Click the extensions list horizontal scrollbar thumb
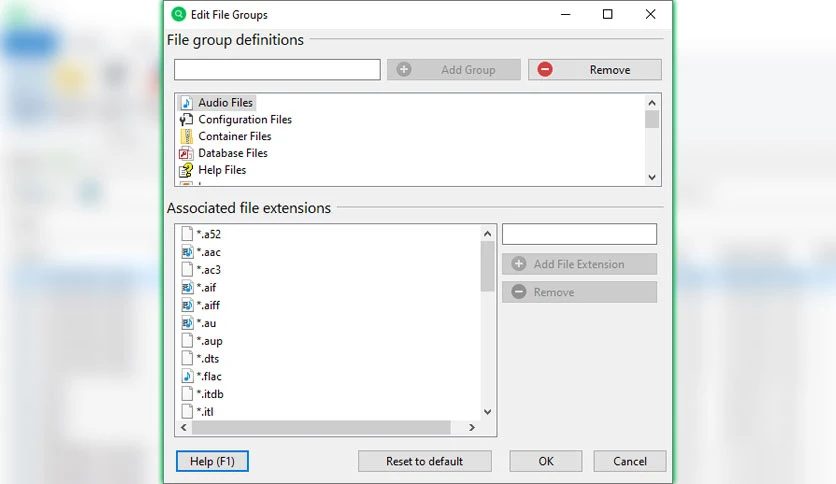Screen dimensions: 836x484 point(321,427)
